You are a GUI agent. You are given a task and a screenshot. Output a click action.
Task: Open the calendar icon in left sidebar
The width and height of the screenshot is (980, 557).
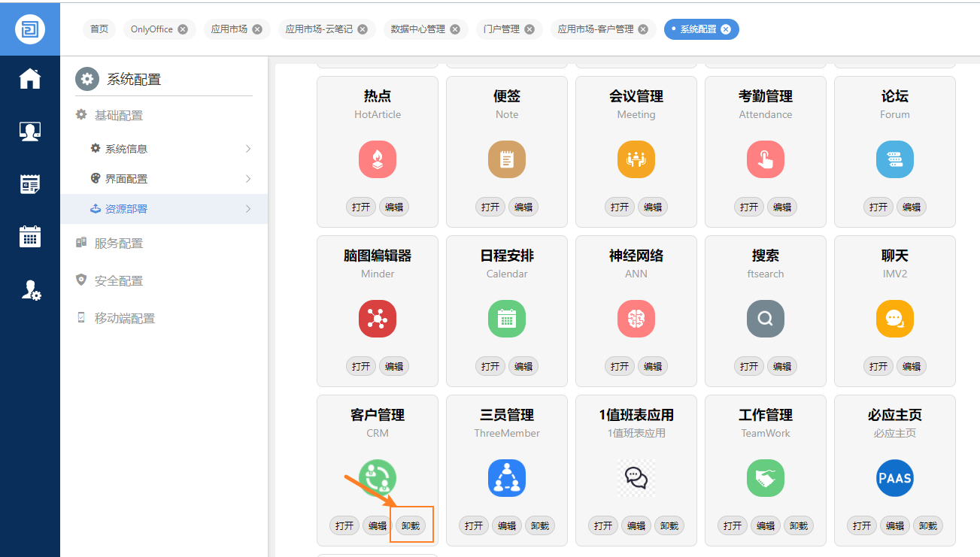29,236
